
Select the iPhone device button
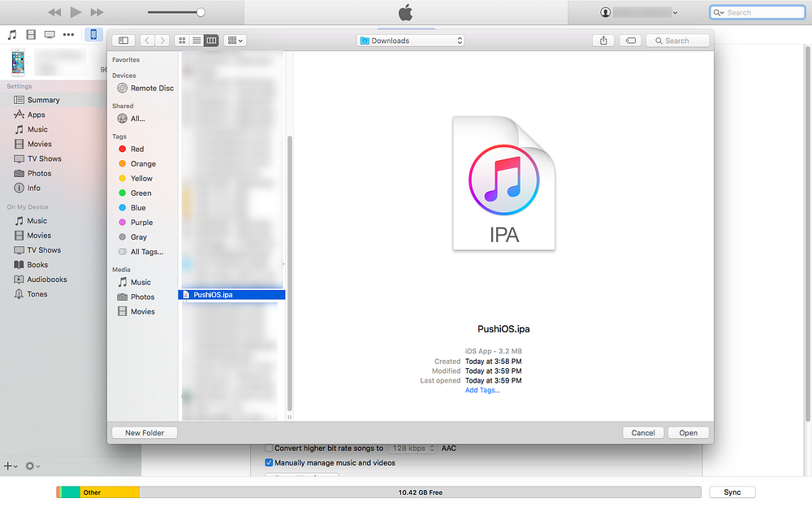(x=93, y=35)
